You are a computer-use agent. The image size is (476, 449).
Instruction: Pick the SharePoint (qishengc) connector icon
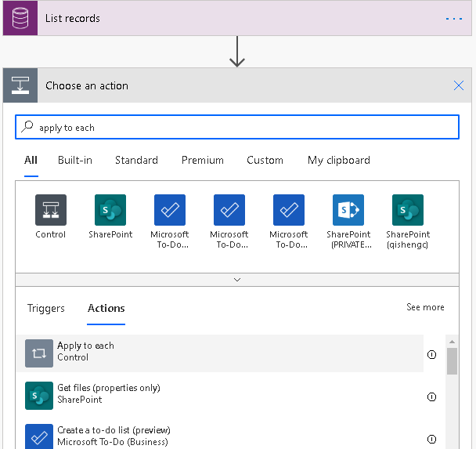[x=408, y=210]
